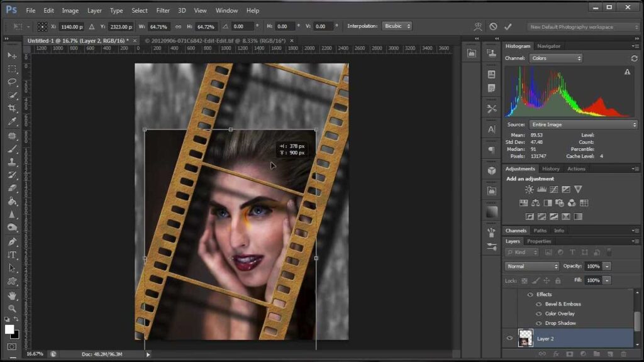Select the Move tool

pos(12,56)
